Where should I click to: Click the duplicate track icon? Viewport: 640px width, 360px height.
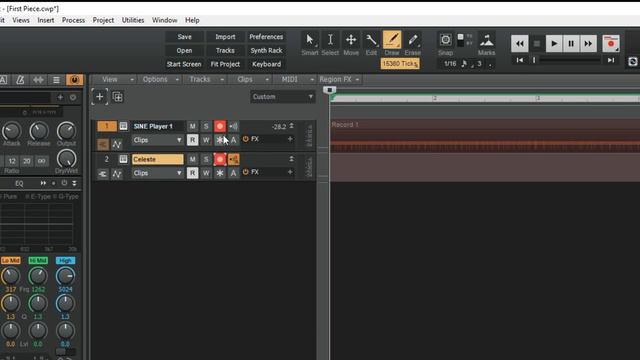coord(118,97)
